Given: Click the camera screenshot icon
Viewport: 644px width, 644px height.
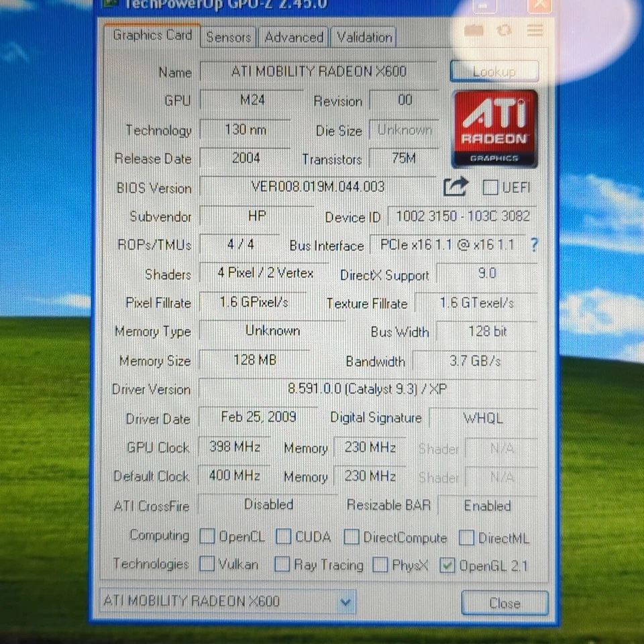Looking at the screenshot, I should click(x=474, y=30).
